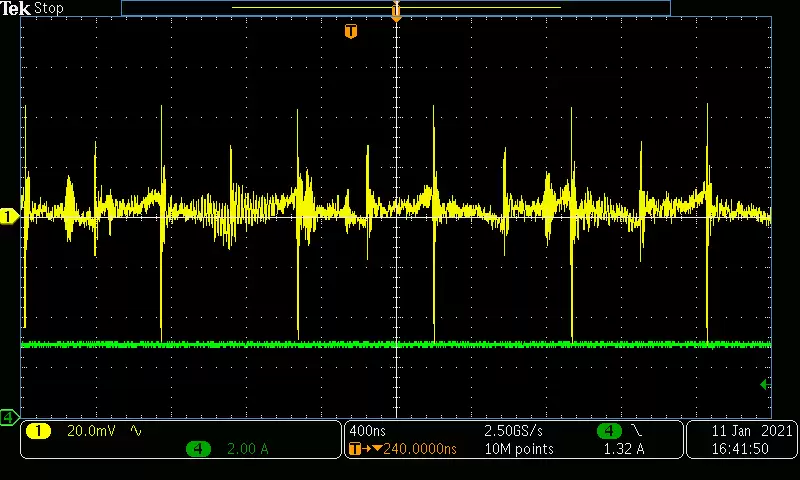800x480 pixels.
Task: Click green trigger level arrow on right edge
Action: coord(765,384)
